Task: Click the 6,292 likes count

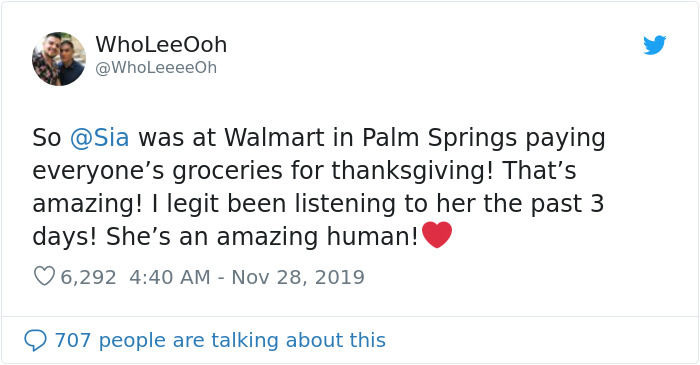Action: (x=88, y=277)
